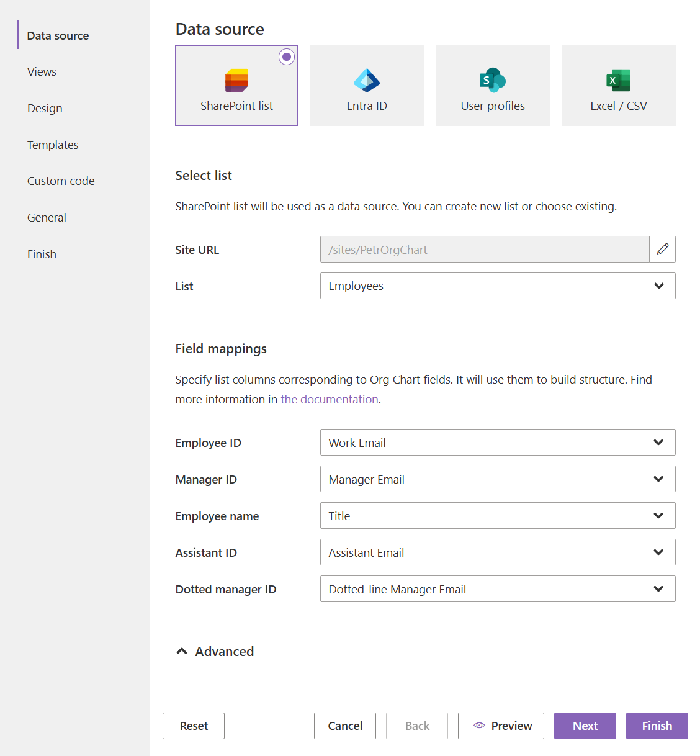700x756 pixels.
Task: Click the Next button
Action: click(x=585, y=726)
